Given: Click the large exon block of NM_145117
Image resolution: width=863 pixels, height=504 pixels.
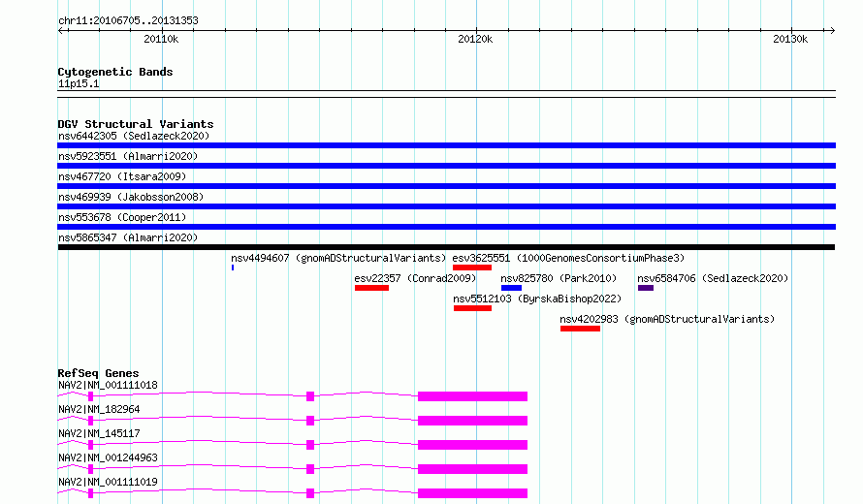Looking at the screenshot, I should (473, 445).
